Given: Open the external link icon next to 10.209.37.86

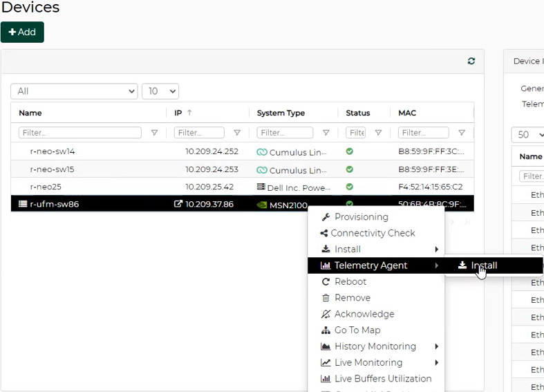Looking at the screenshot, I should [x=178, y=204].
